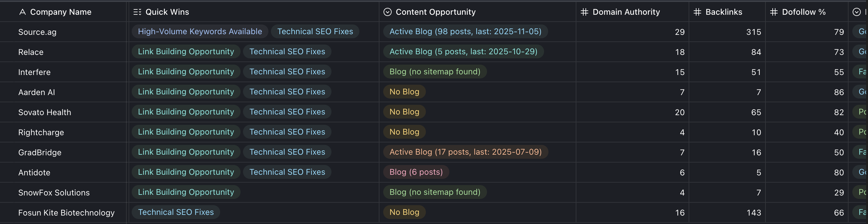This screenshot has width=868, height=224.
Task: Click the multi-select icon on the Quick Wins header
Action: coord(137,12)
